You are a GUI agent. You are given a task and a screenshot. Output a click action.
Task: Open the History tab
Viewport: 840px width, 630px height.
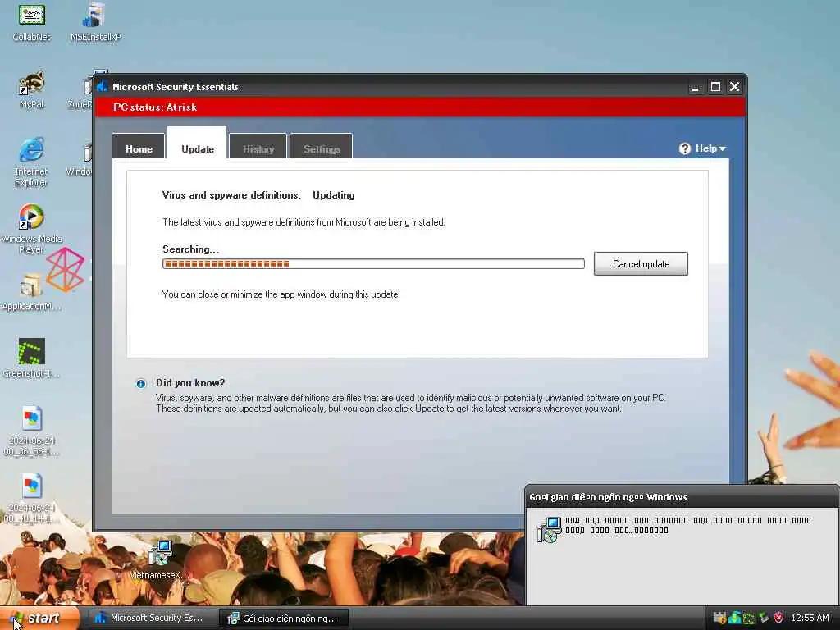click(x=258, y=146)
